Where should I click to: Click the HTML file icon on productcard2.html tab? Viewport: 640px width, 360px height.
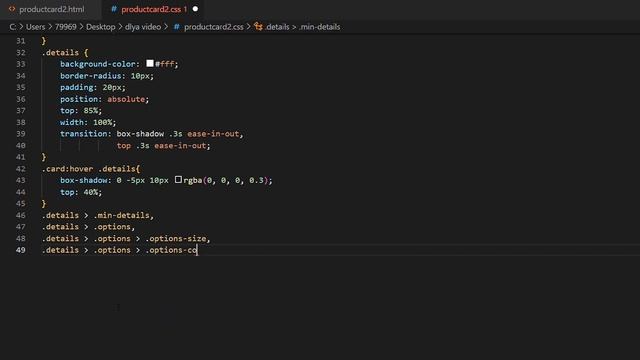pyautogui.click(x=12, y=9)
